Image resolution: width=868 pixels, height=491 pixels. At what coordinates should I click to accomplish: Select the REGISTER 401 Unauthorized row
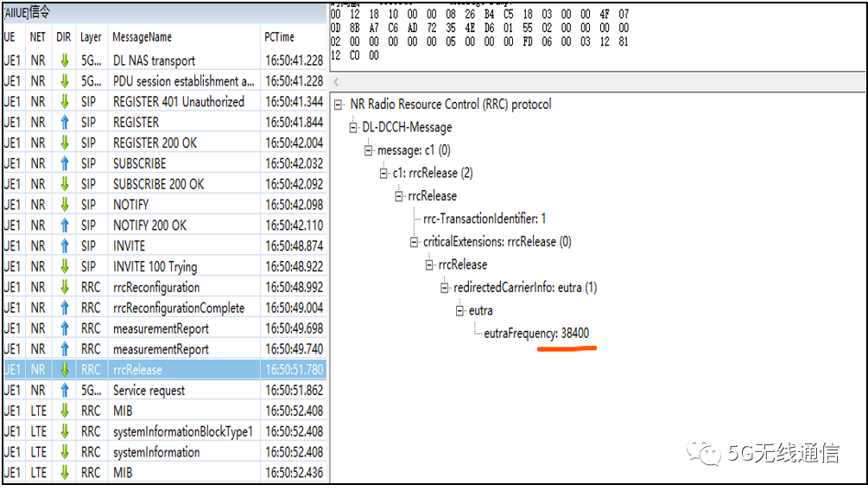click(x=165, y=102)
